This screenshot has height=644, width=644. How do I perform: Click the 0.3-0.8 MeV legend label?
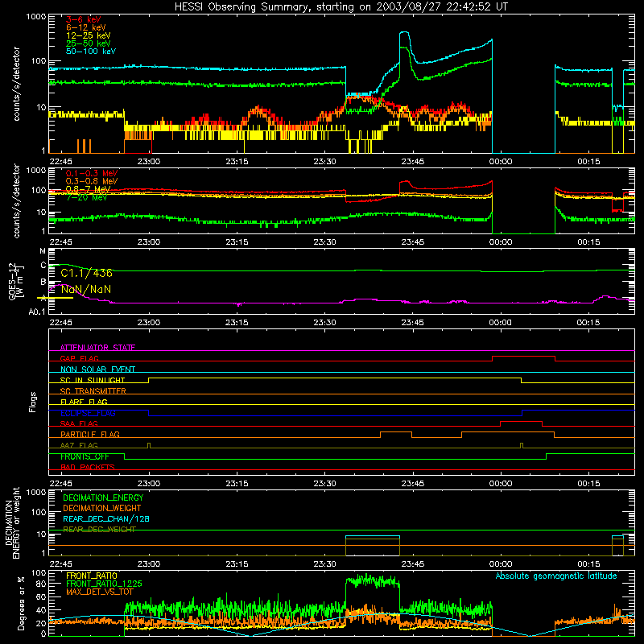92,181
